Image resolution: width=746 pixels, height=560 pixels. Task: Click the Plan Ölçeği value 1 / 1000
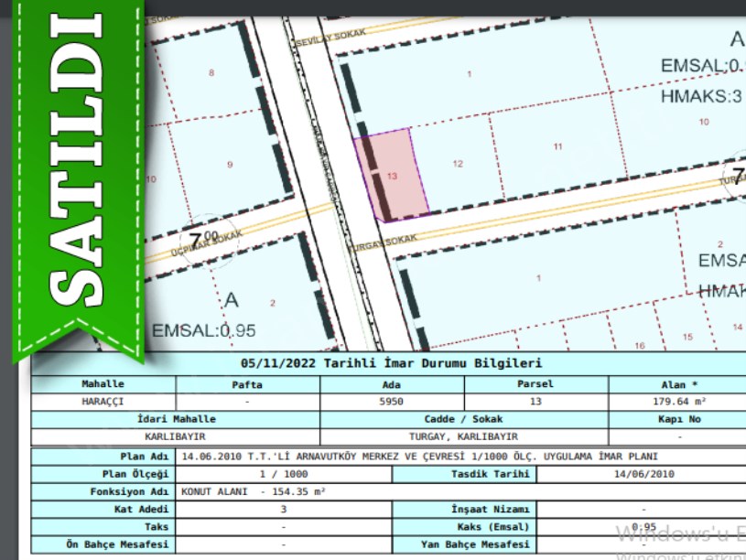click(x=283, y=474)
